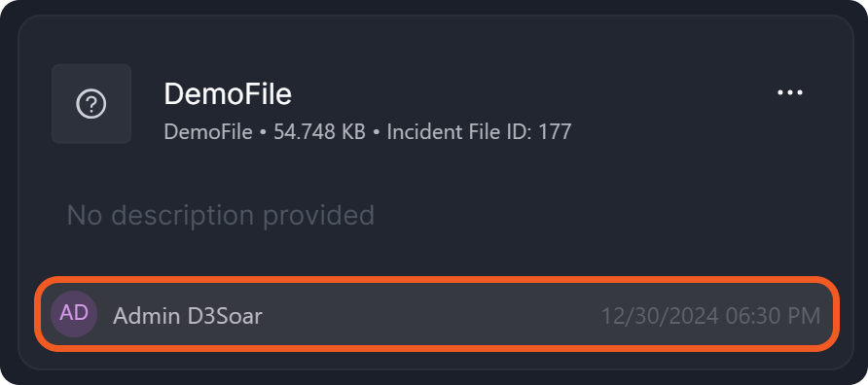The height and width of the screenshot is (385, 868).
Task: Click the AD user avatar
Action: (x=74, y=314)
